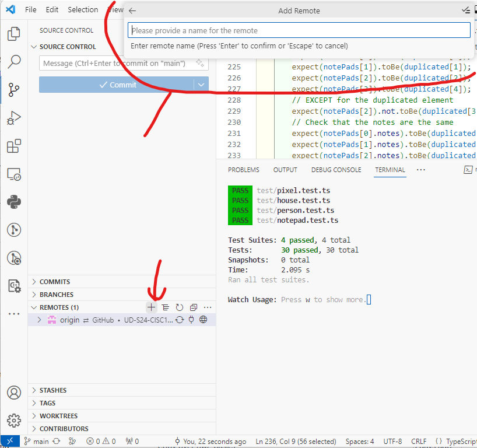The image size is (477, 448).
Task: Open the Python extension panel
Action: click(x=13, y=202)
